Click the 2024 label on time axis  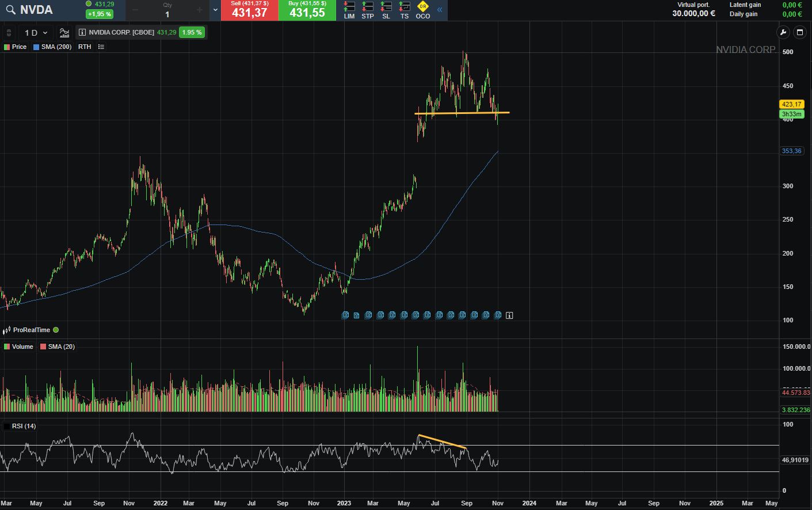(x=529, y=503)
